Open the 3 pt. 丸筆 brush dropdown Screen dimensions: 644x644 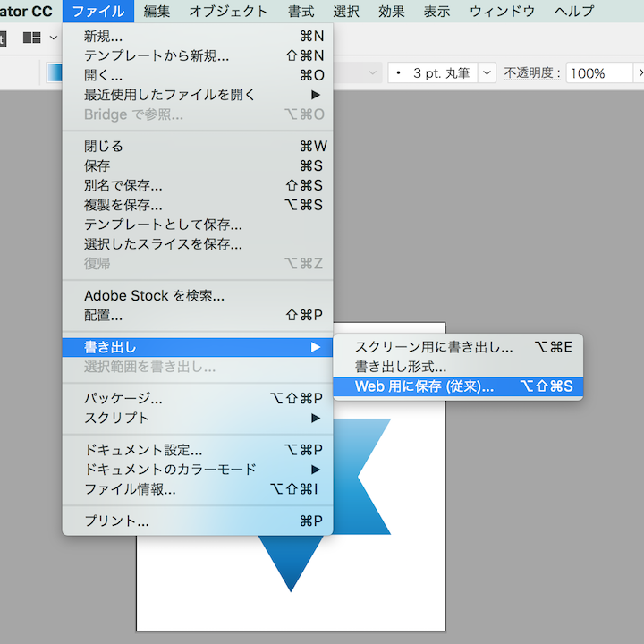[x=487, y=73]
